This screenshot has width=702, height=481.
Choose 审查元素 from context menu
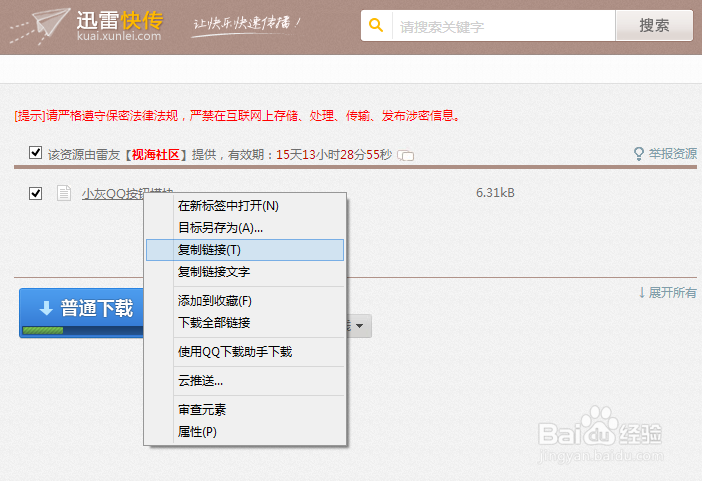(x=245, y=410)
